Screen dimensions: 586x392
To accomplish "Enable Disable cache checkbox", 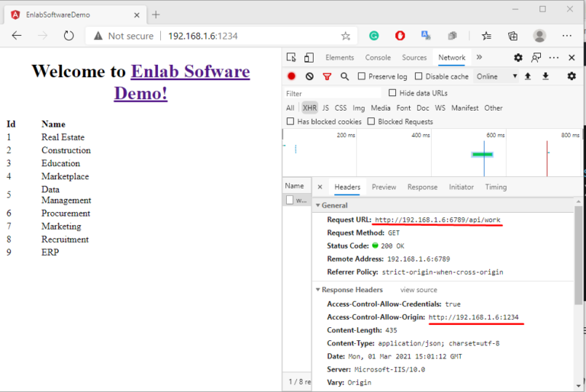I will (x=419, y=76).
